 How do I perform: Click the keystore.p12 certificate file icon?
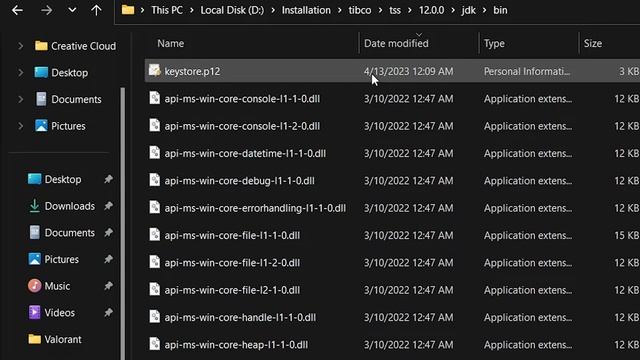(154, 71)
